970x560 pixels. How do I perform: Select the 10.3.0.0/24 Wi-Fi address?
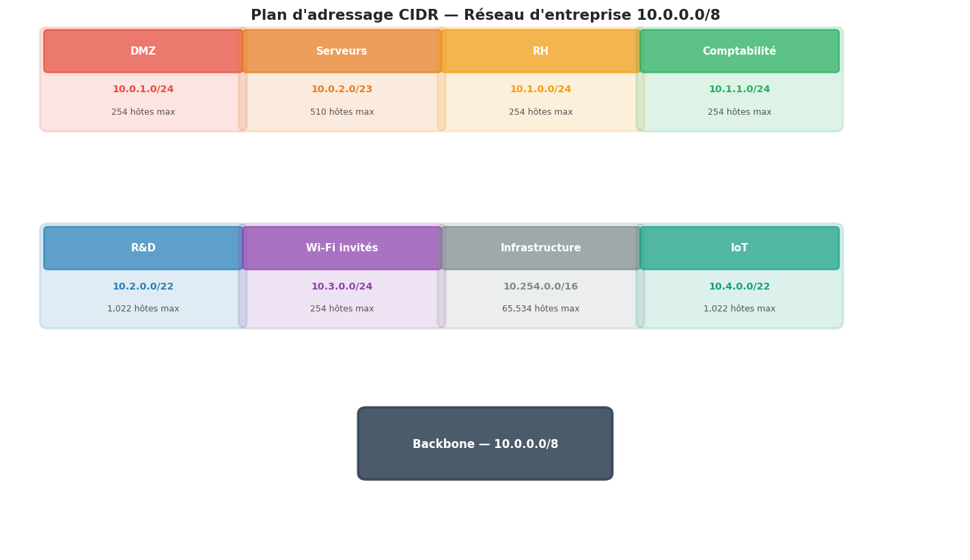click(x=342, y=287)
